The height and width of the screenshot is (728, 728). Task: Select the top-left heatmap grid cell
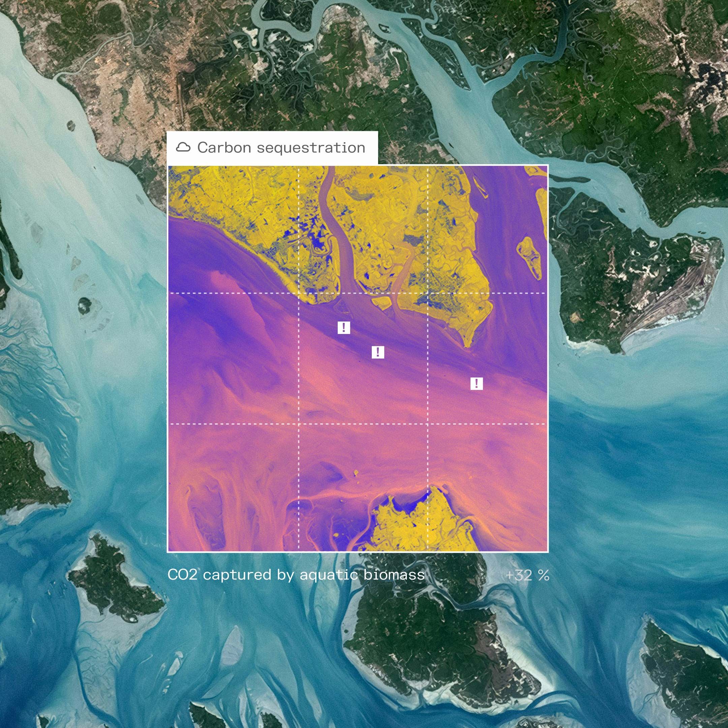click(x=233, y=229)
